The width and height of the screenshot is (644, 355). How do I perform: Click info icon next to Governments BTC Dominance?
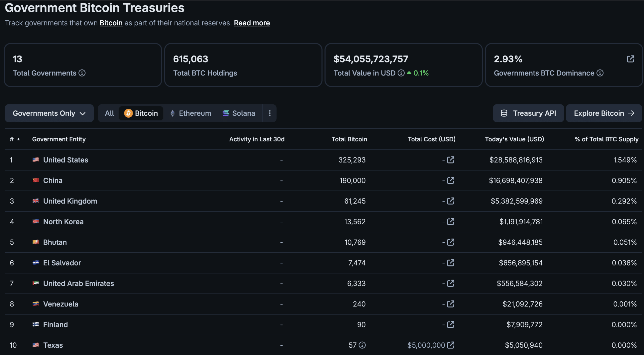(x=600, y=73)
